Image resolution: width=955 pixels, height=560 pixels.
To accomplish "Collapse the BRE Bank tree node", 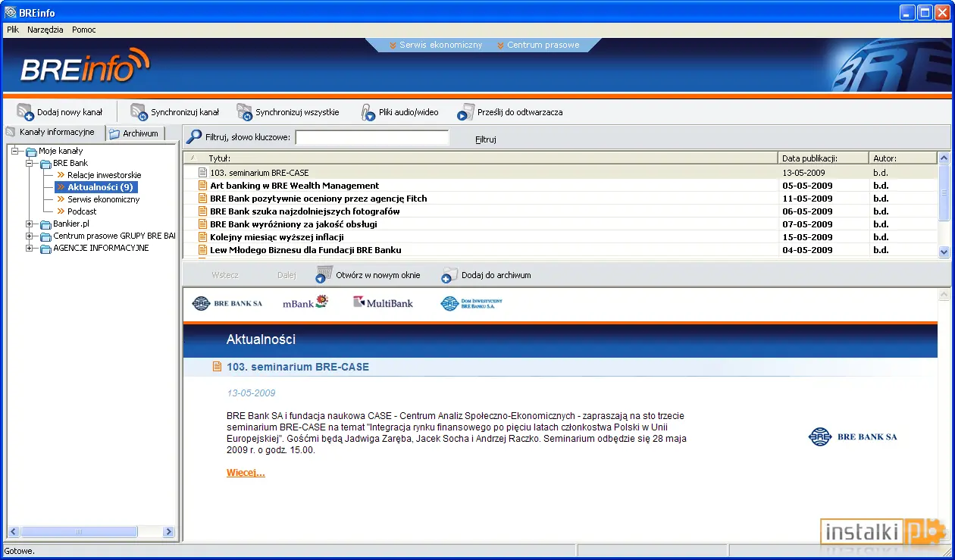I will pyautogui.click(x=30, y=163).
